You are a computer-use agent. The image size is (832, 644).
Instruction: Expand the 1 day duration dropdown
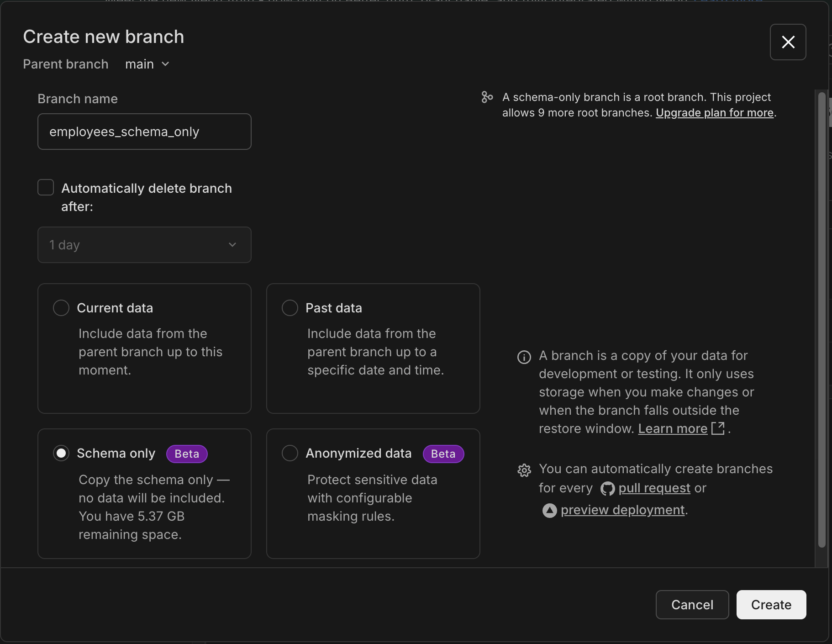coord(144,245)
